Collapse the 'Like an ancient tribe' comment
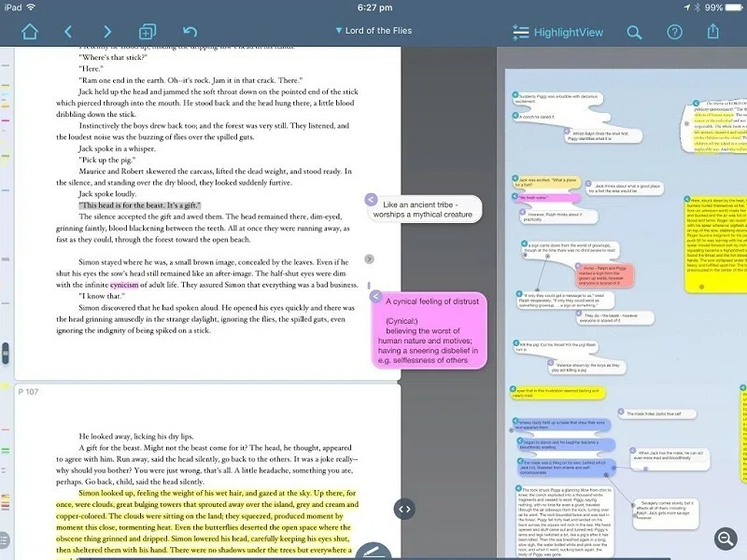 [x=371, y=200]
